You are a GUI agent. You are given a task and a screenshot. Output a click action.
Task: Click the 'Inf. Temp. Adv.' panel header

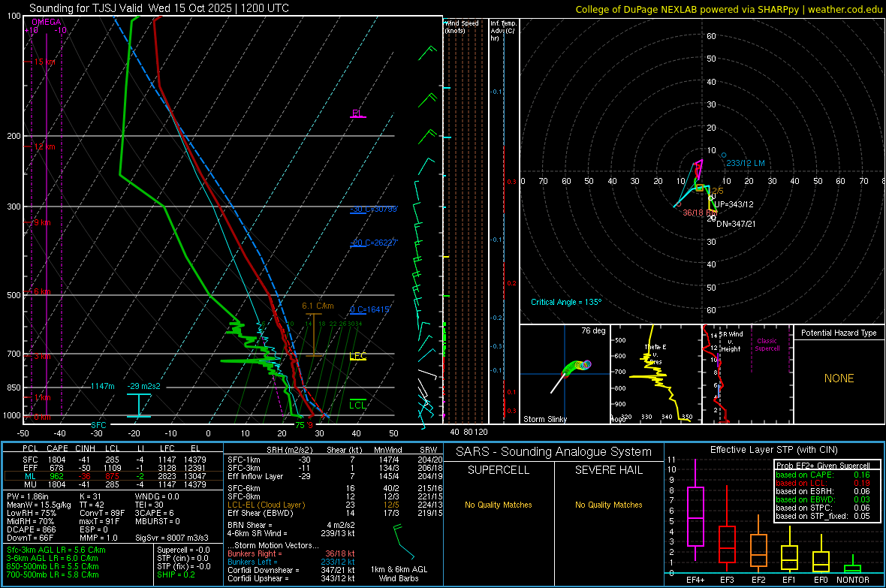click(503, 31)
